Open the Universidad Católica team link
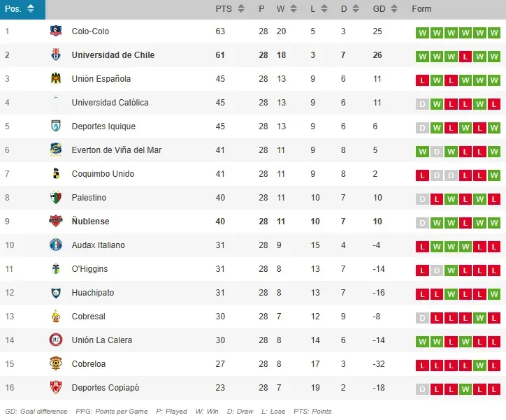506x420 pixels. pos(110,103)
